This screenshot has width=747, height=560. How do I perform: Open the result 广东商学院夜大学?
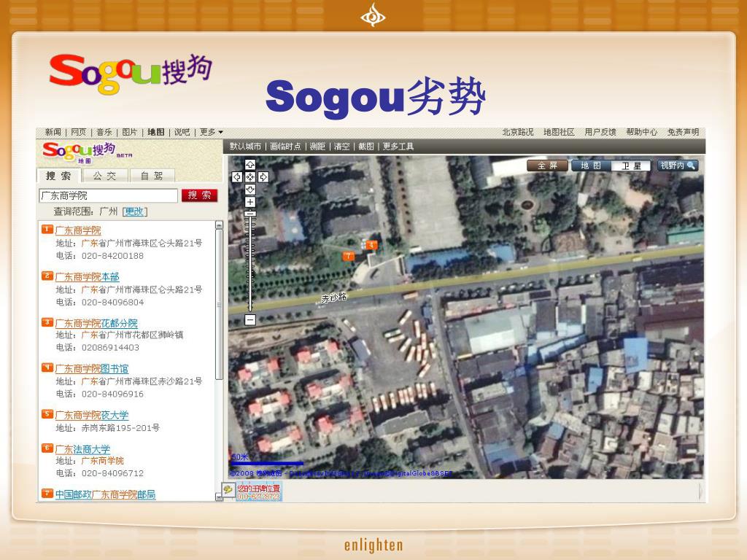(92, 415)
